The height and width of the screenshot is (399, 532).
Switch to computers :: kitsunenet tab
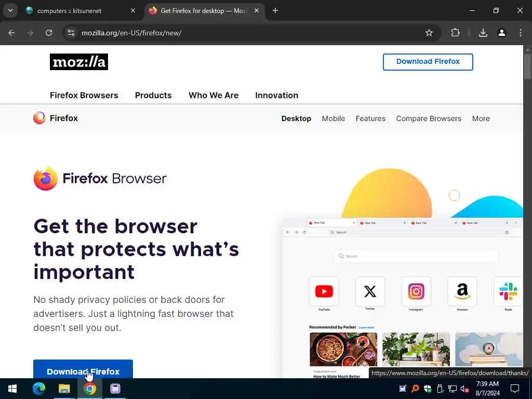click(81, 11)
